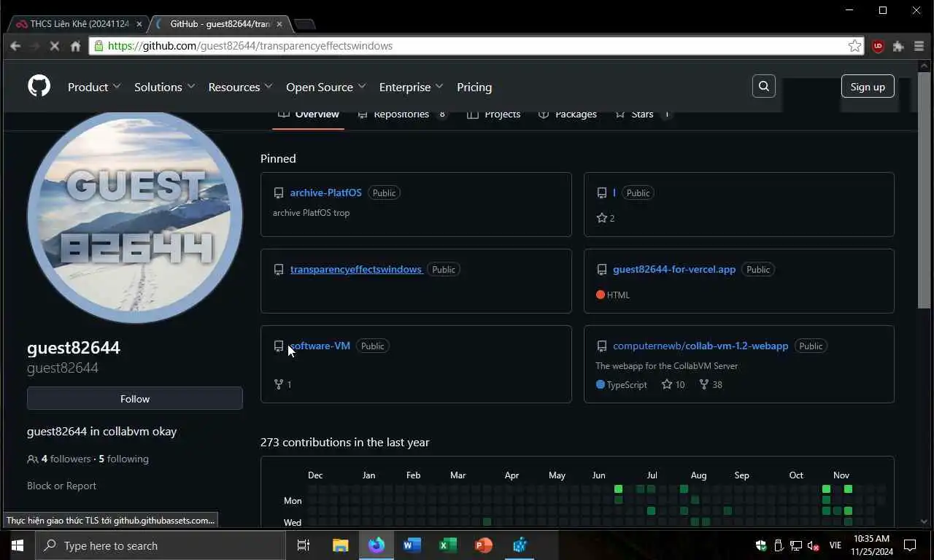
Task: Open the software-VM repository link
Action: tap(320, 346)
